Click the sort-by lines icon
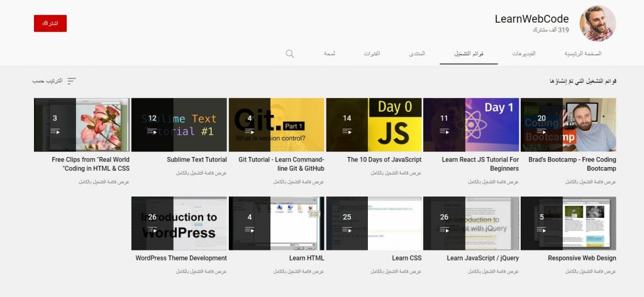Viewport: 644px width, 297px height. [72, 81]
